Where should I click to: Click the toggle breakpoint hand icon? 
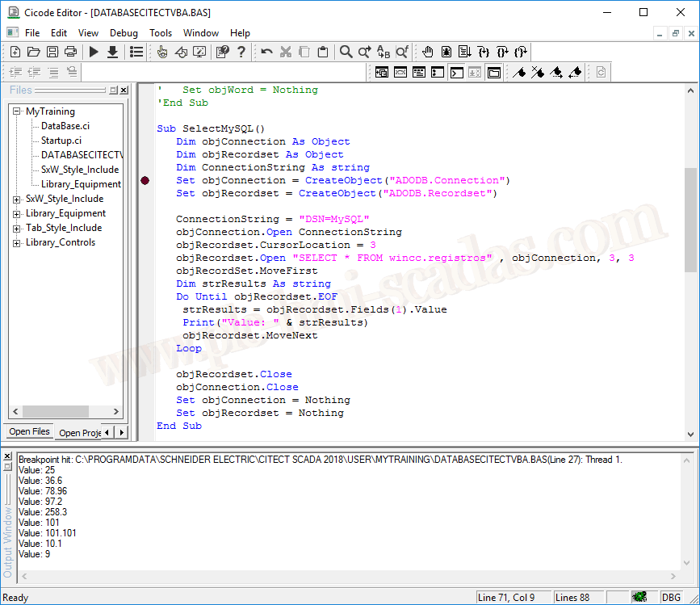(427, 52)
